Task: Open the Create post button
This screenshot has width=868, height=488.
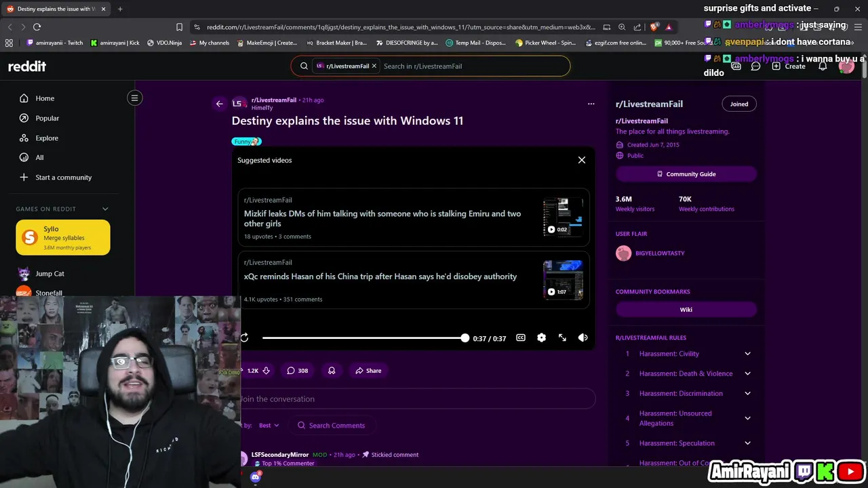Action: [789, 66]
